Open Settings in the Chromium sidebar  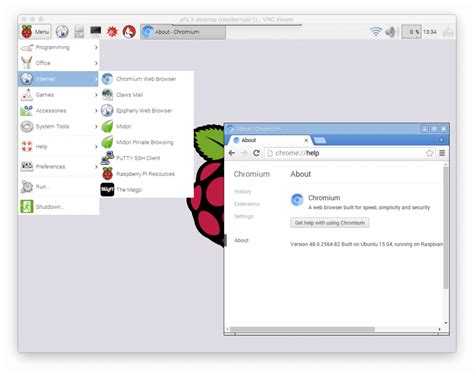(244, 216)
